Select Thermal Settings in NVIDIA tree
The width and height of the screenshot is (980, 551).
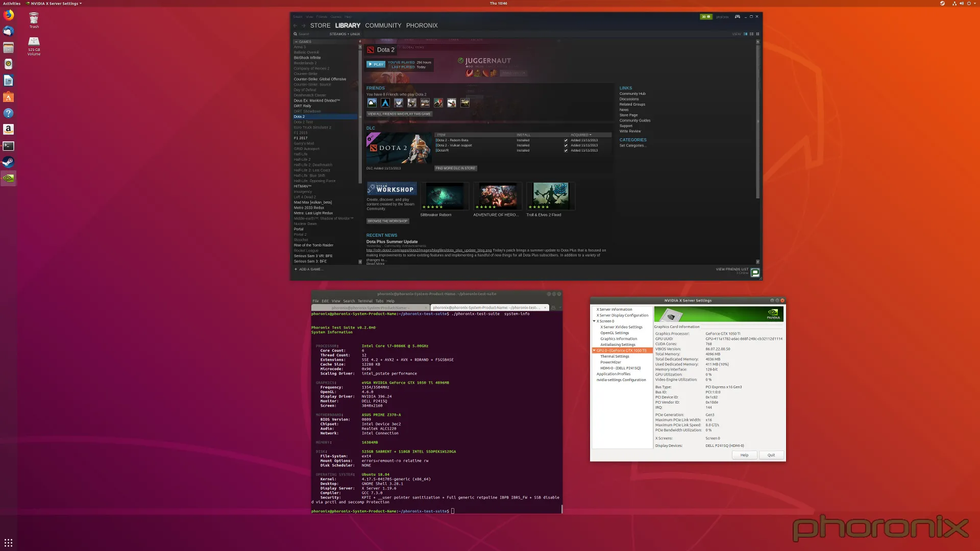coord(615,356)
